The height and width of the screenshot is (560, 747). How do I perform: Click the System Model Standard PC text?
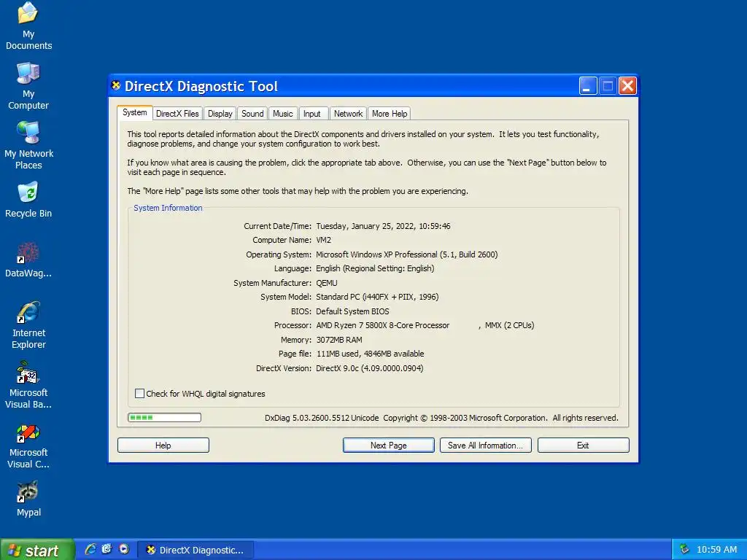377,297
